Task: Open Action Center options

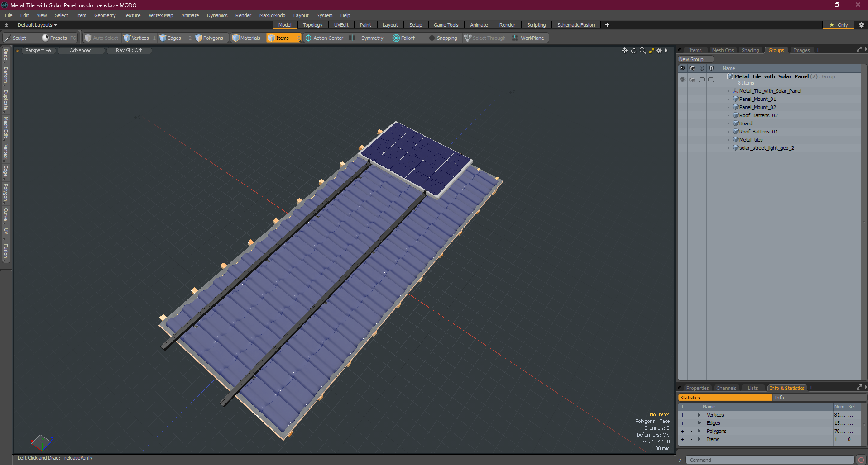Action: pyautogui.click(x=324, y=38)
